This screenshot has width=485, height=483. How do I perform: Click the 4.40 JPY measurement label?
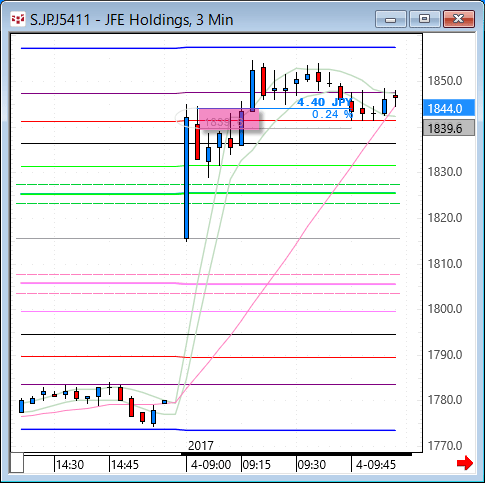tap(324, 102)
